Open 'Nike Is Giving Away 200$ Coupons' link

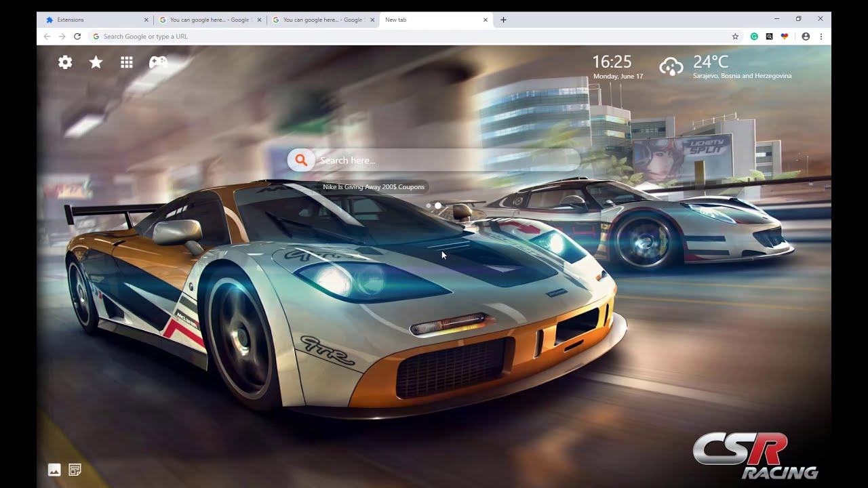tap(374, 187)
